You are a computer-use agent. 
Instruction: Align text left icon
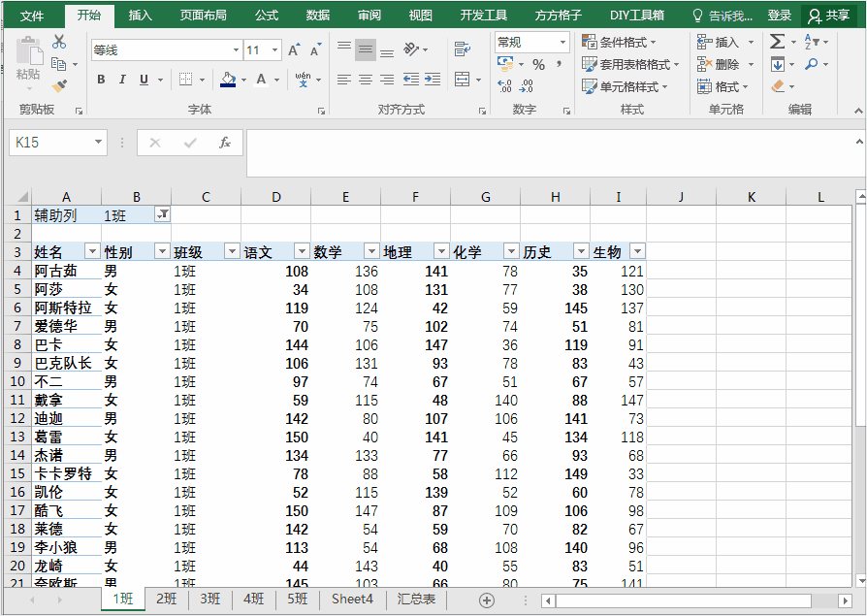344,80
